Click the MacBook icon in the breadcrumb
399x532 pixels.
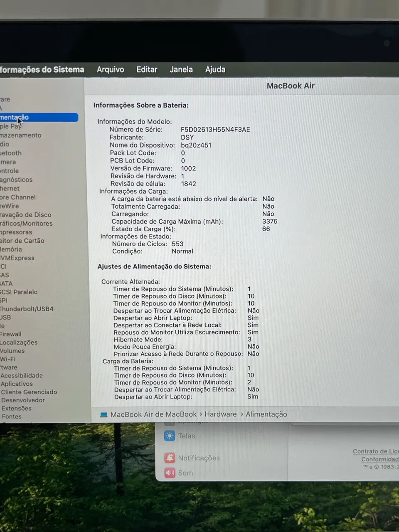[x=103, y=414]
